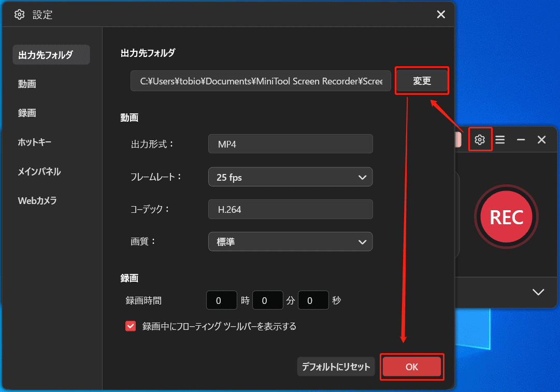Click the 変更 button to change output folder
This screenshot has width=560, height=392.
[x=422, y=81]
